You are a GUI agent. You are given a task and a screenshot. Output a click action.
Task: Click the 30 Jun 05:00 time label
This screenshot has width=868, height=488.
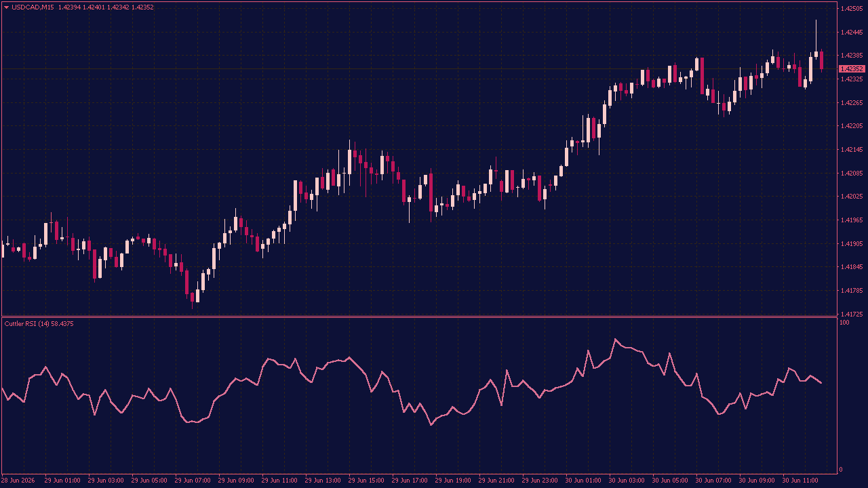click(670, 481)
